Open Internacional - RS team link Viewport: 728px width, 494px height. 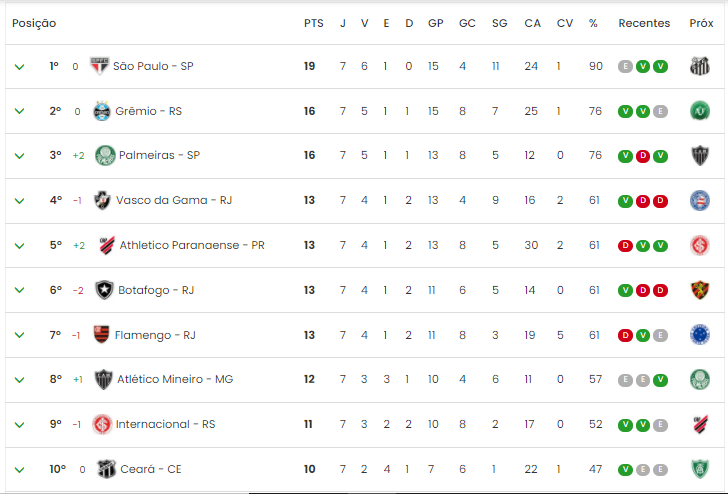click(165, 424)
